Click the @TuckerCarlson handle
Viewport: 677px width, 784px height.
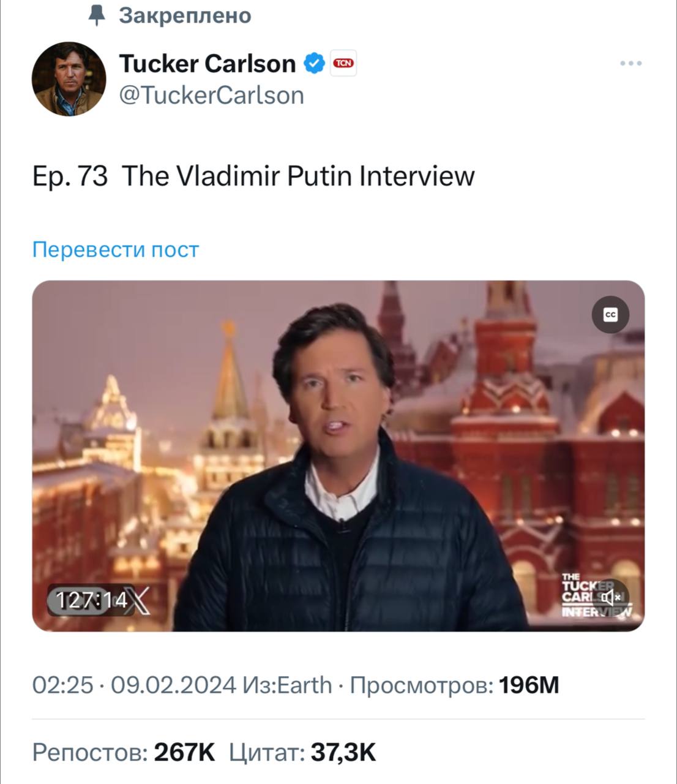(x=211, y=96)
